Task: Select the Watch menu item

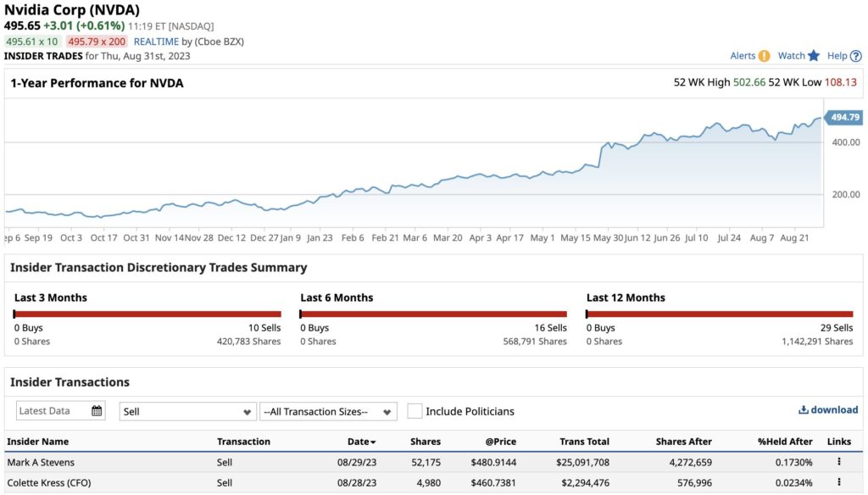Action: tap(793, 55)
